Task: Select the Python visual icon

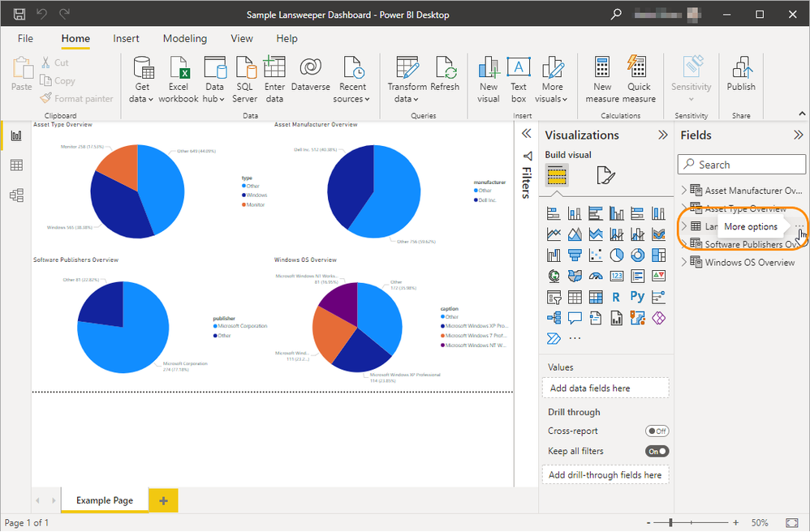Action: click(637, 297)
